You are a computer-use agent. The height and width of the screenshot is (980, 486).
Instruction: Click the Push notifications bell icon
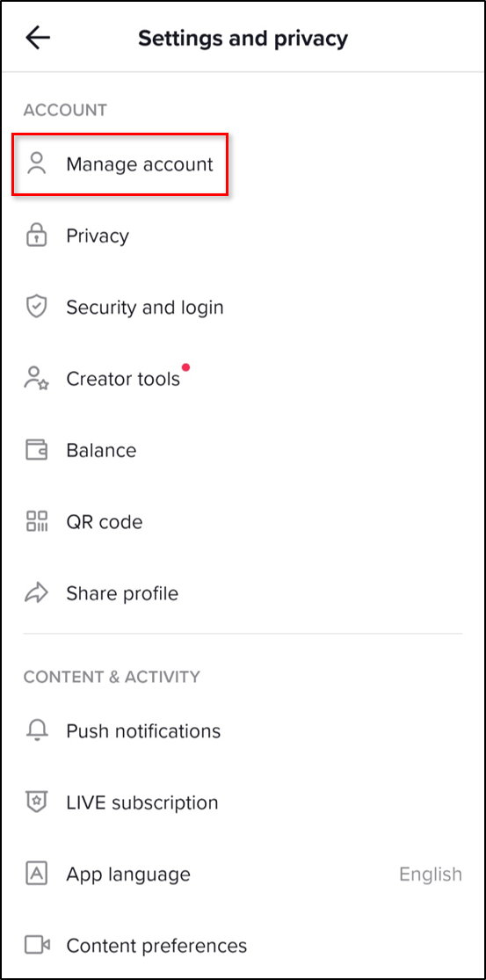pos(37,730)
